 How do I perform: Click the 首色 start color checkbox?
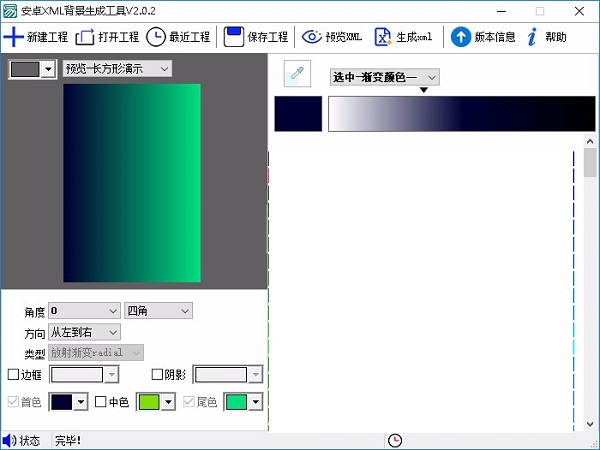(x=13, y=402)
